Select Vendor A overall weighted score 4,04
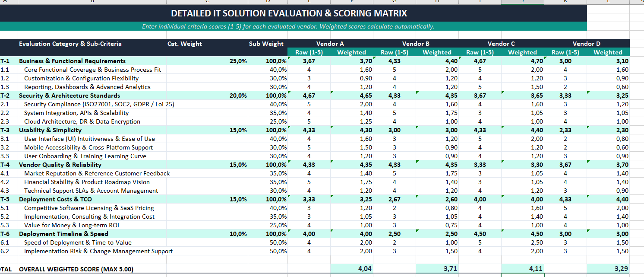This screenshot has width=644, height=277. click(x=352, y=268)
